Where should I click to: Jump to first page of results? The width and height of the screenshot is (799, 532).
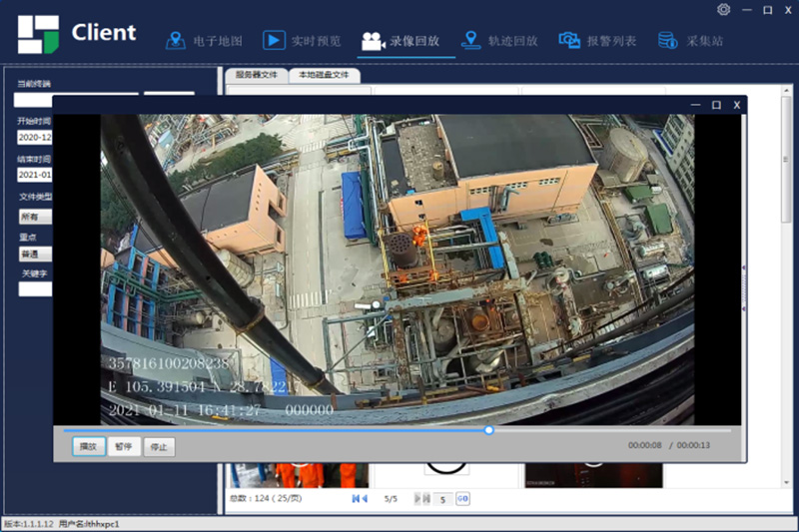pyautogui.click(x=355, y=498)
